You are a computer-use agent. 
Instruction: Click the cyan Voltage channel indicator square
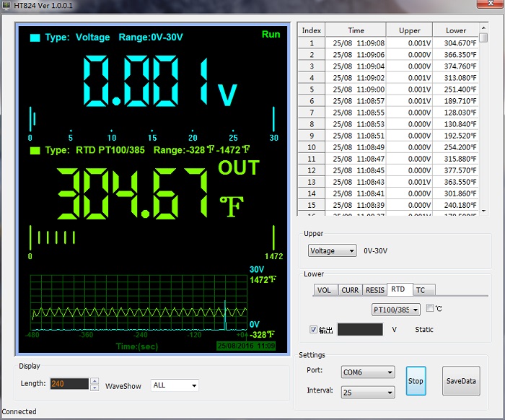click(35, 38)
